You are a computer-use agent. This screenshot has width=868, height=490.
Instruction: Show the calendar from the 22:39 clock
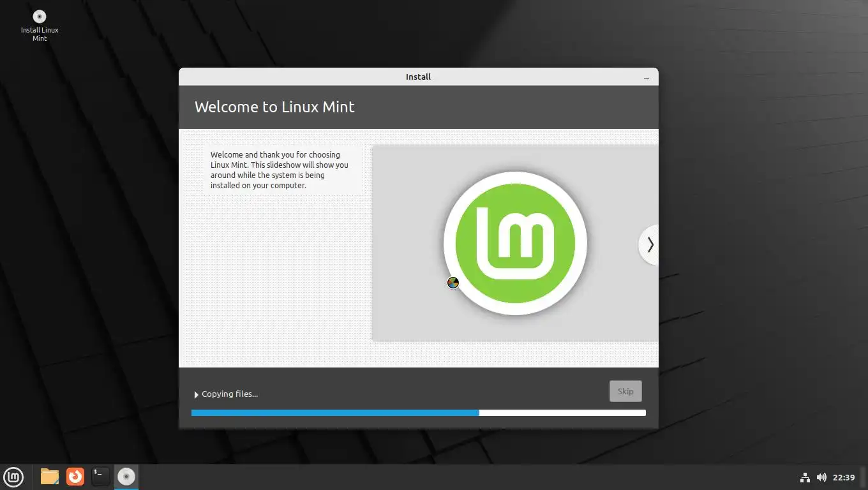tap(844, 477)
